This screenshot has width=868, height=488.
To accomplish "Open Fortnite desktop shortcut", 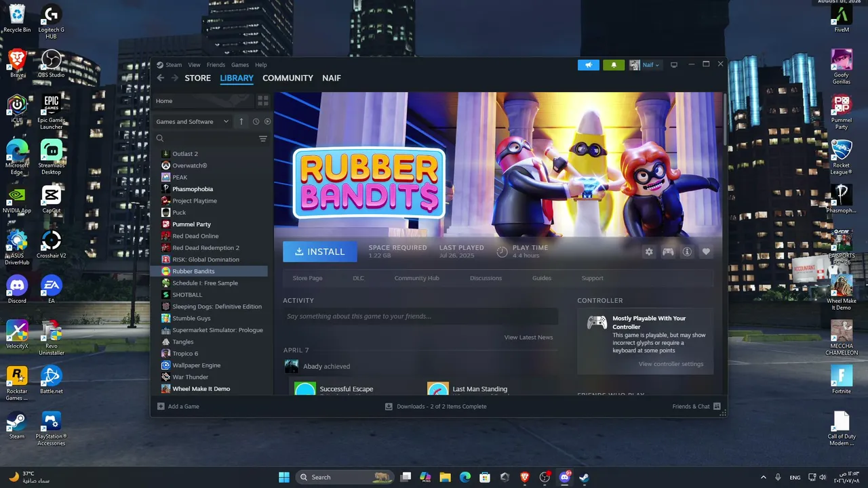I will pyautogui.click(x=842, y=380).
